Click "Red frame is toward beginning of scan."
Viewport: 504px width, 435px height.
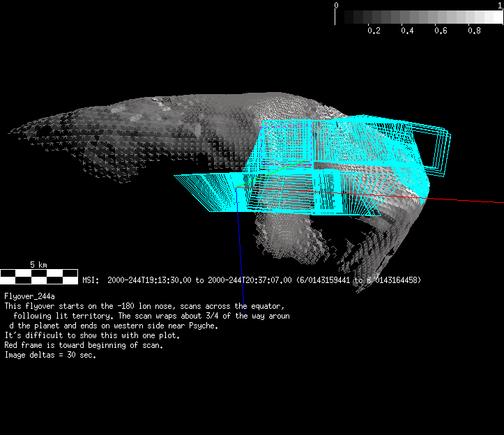pyautogui.click(x=84, y=345)
